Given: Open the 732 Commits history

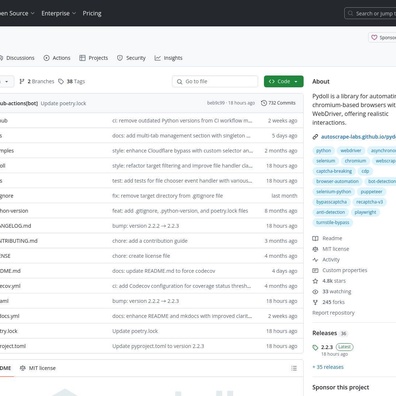Looking at the screenshot, I should click(278, 103).
